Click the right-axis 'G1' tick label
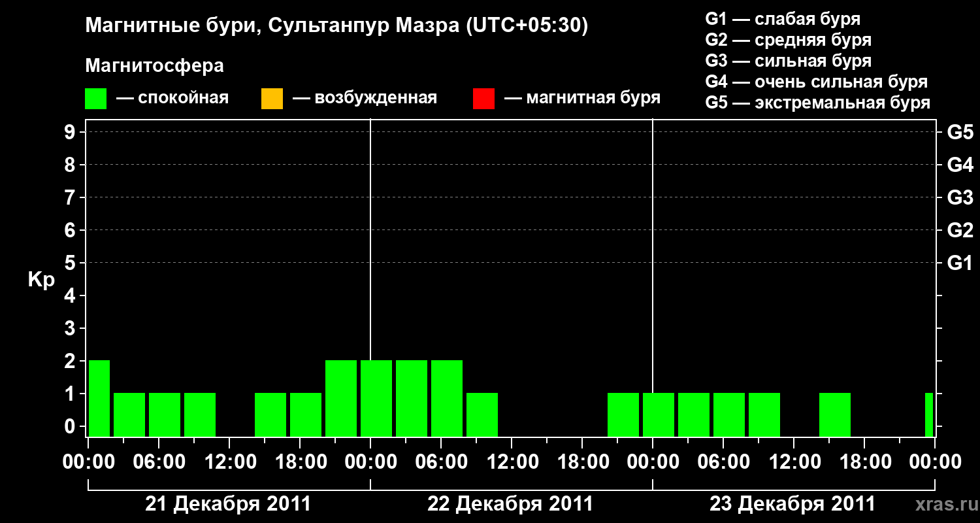980x523 pixels. pos(960,263)
